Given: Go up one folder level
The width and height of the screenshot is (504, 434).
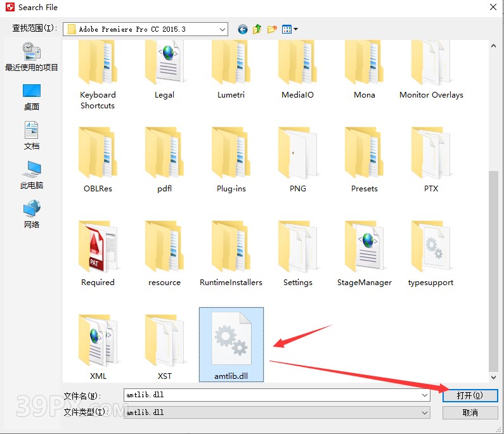Looking at the screenshot, I should [x=257, y=30].
